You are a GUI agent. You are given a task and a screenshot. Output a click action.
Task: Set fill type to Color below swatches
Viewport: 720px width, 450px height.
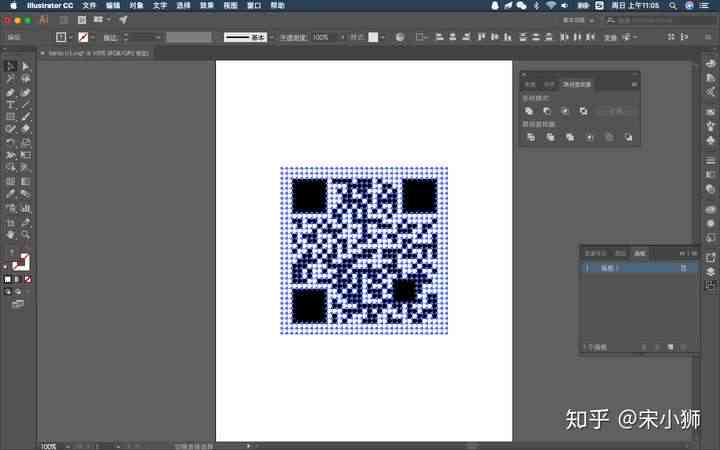7,279
